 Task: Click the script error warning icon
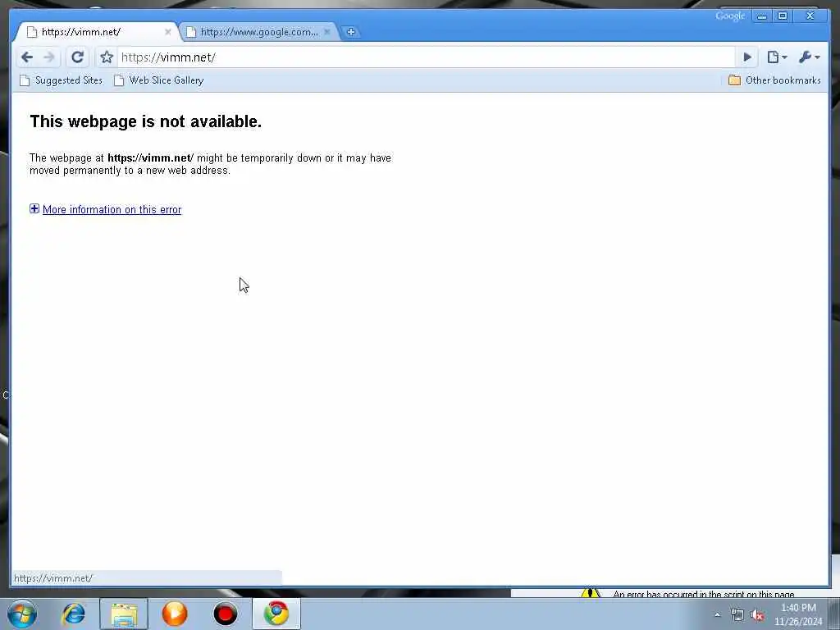(591, 592)
